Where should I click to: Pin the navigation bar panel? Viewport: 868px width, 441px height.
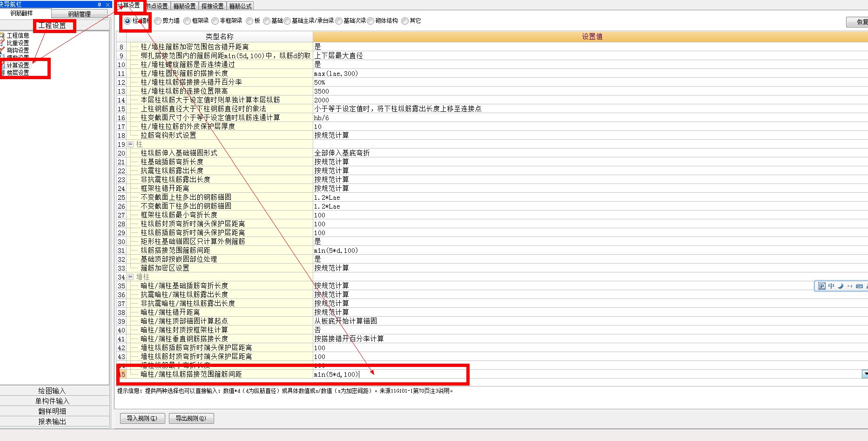pos(100,4)
